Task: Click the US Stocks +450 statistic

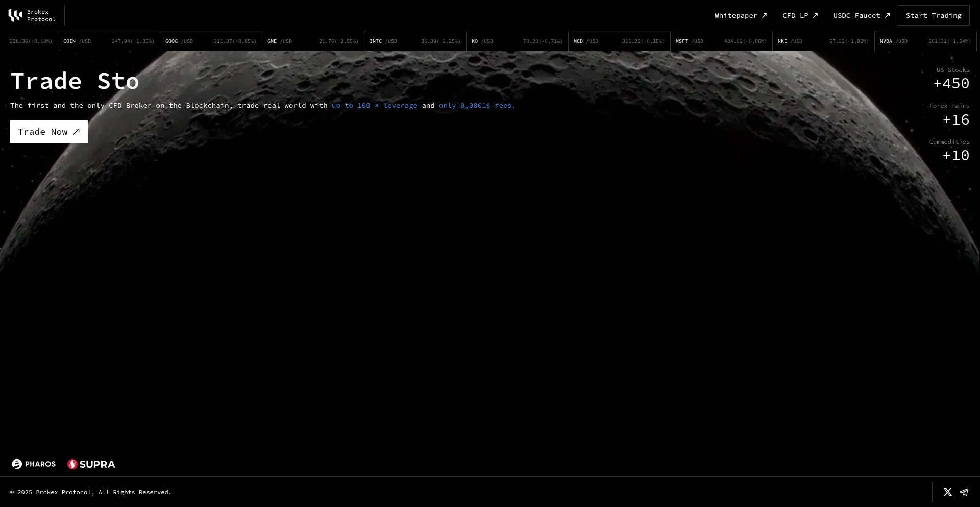Action: 951,79
